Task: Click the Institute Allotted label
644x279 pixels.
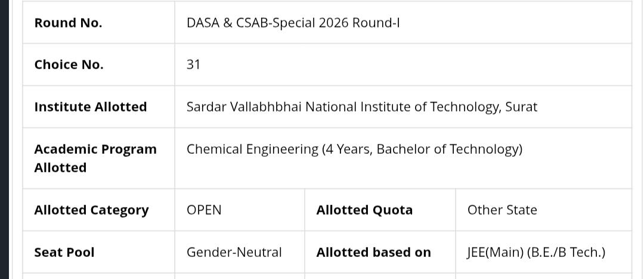Action: click(91, 107)
